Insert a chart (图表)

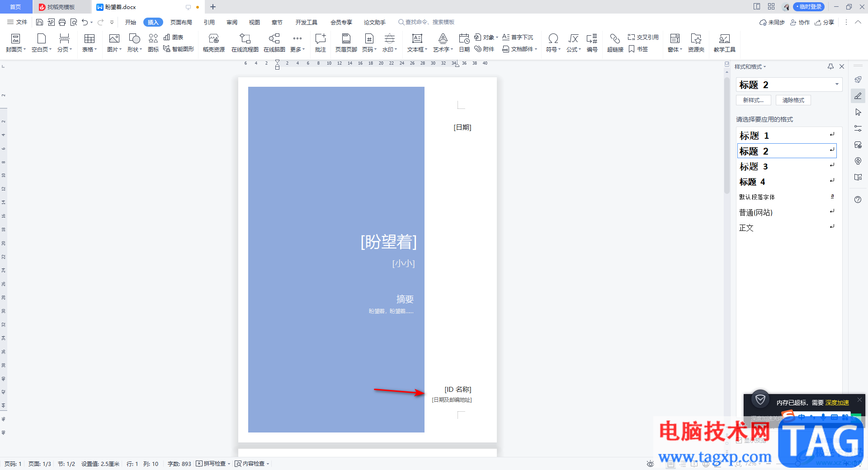point(174,37)
